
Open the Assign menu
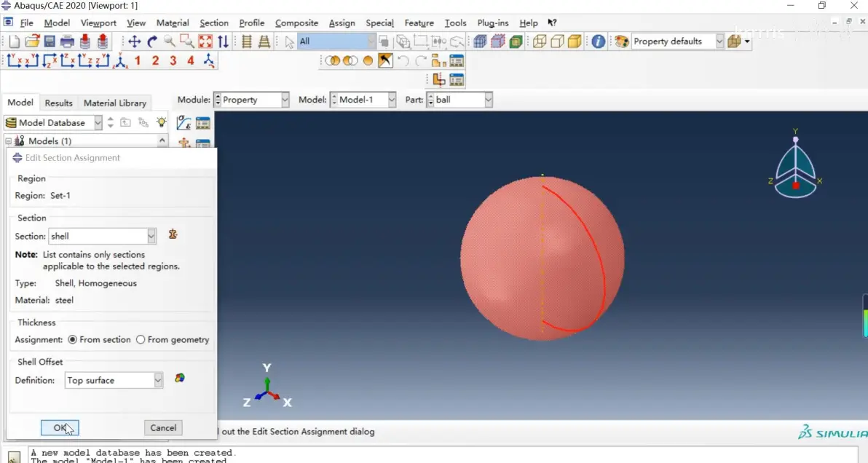(342, 23)
